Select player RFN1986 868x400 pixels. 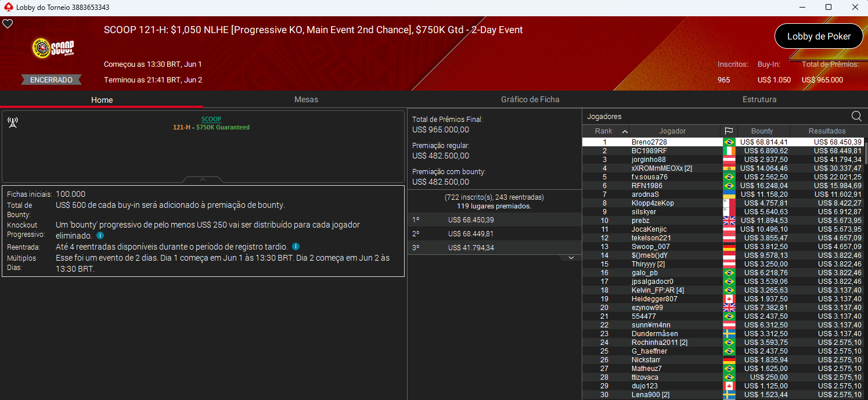click(646, 186)
